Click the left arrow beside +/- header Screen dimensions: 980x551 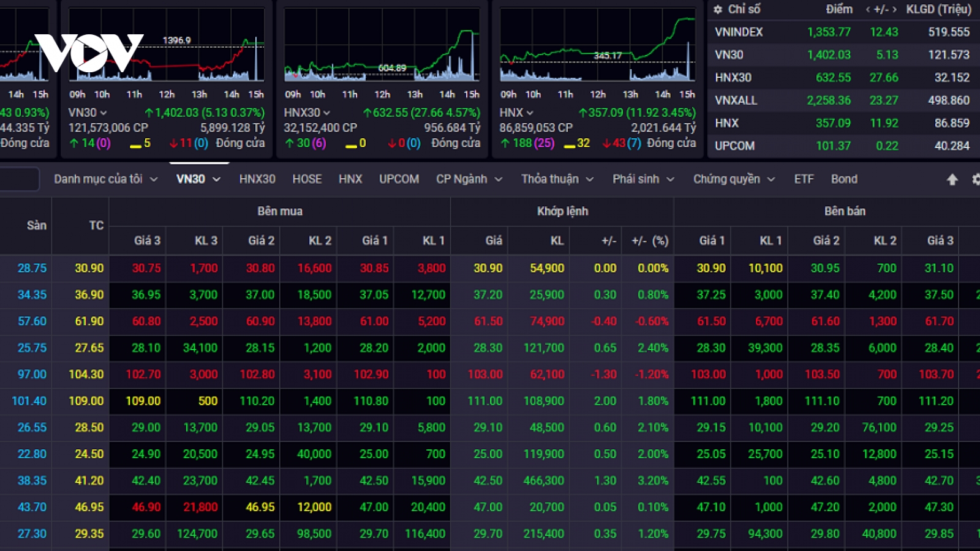pyautogui.click(x=868, y=9)
